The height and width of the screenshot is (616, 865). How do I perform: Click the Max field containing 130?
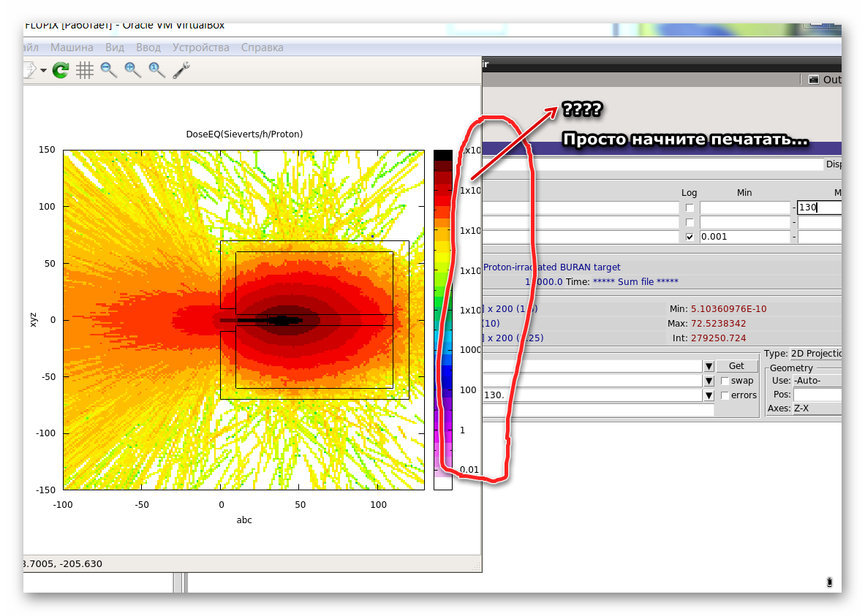pyautogui.click(x=820, y=208)
